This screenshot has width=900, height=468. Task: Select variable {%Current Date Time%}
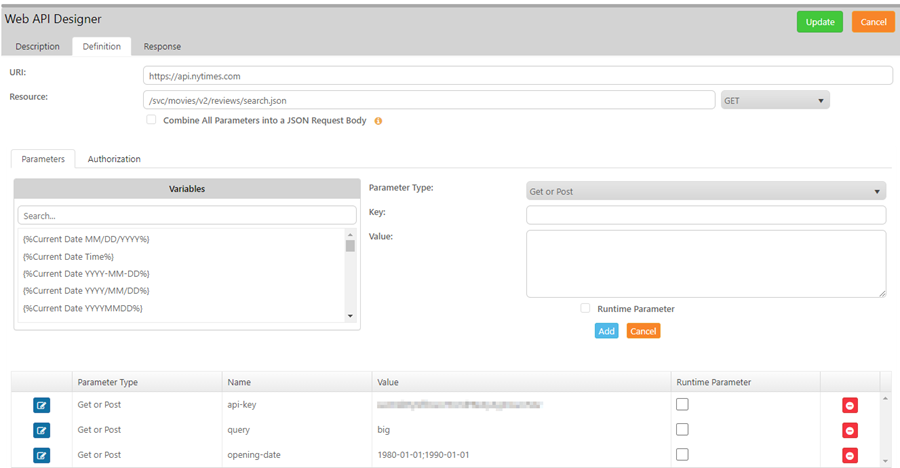pos(68,257)
